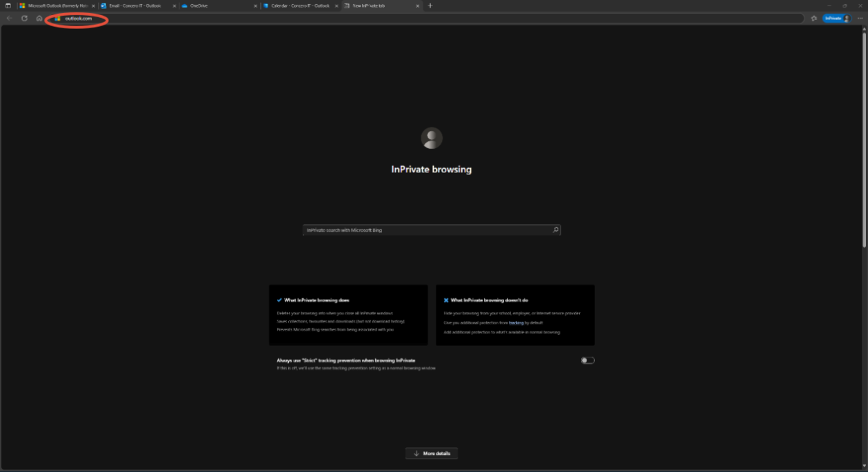The height and width of the screenshot is (472, 868).
Task: Open the tracking link
Action: (516, 322)
